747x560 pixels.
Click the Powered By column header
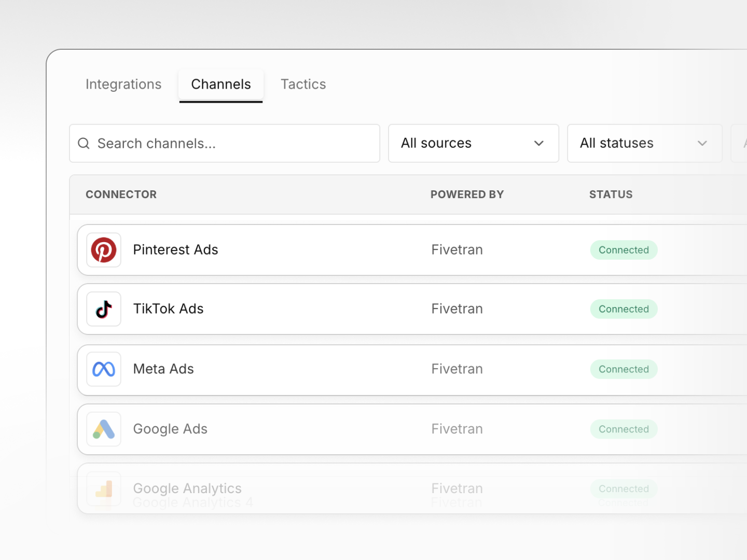[467, 194]
